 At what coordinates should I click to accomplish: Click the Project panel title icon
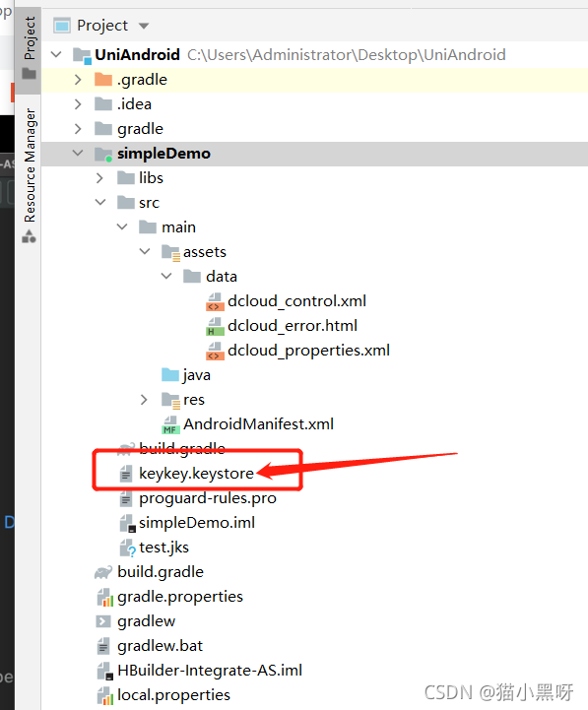pyautogui.click(x=62, y=26)
